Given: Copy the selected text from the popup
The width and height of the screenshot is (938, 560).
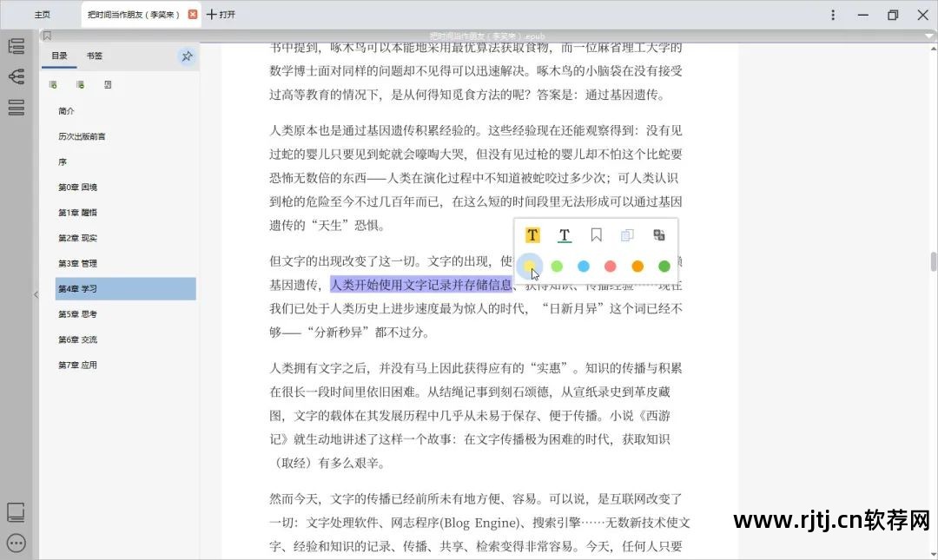Looking at the screenshot, I should point(628,234).
